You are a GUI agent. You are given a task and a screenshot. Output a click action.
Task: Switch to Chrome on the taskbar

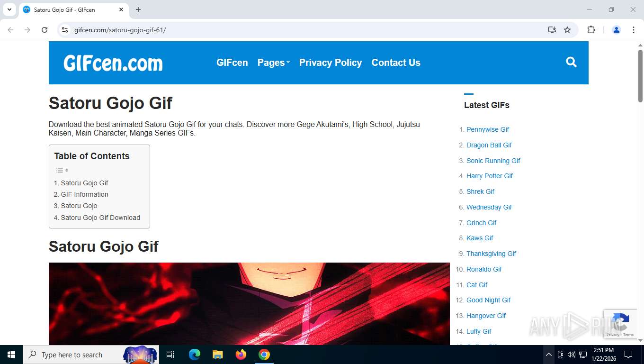[x=264, y=355]
